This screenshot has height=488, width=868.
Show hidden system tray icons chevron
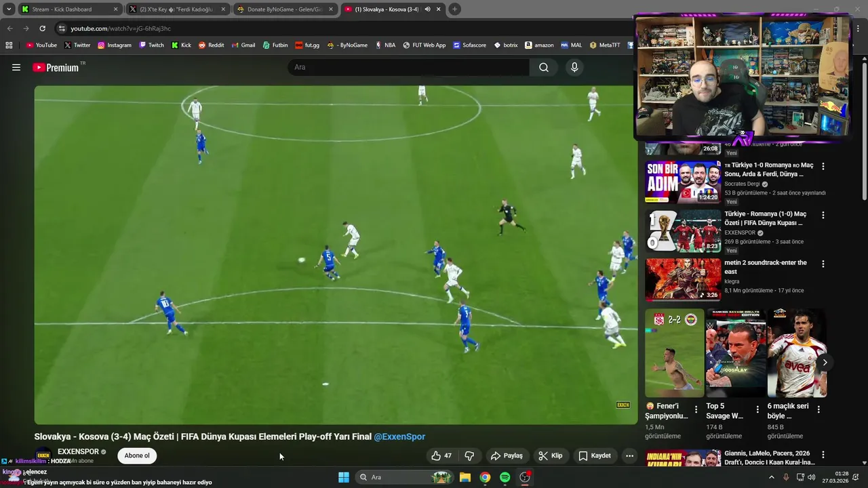pos(771,477)
